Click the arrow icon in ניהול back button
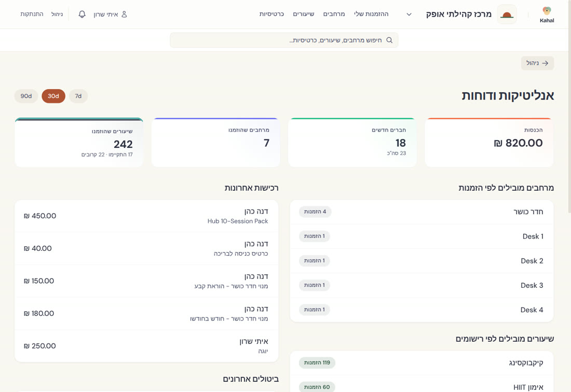This screenshot has width=571, height=392. click(545, 63)
